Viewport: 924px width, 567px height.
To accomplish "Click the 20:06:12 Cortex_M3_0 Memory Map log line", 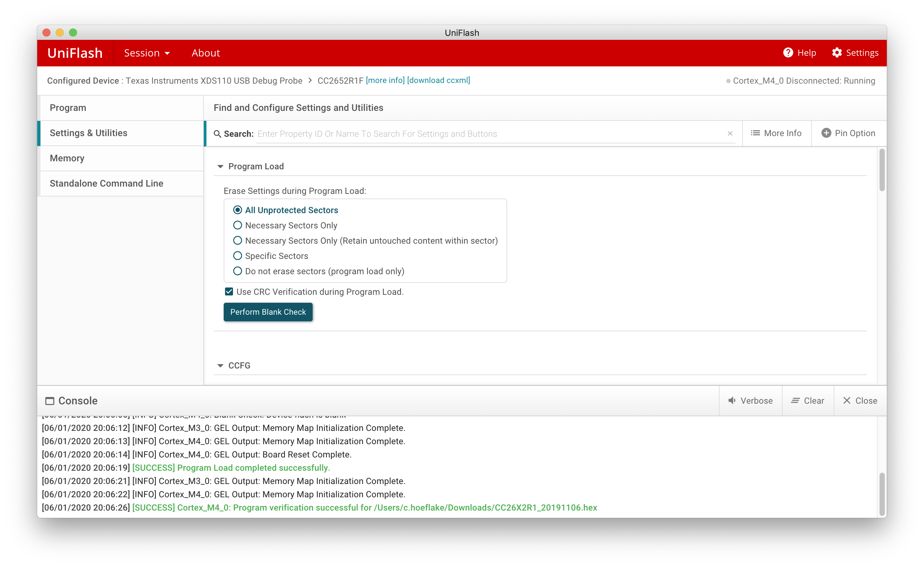I will pos(223,428).
